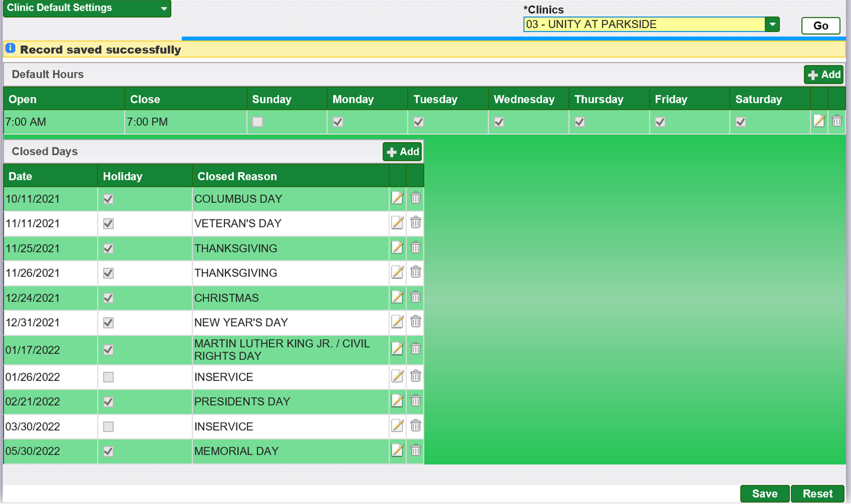This screenshot has width=851, height=504.
Task: Edit the PRESIDENTS DAY entry
Action: click(x=397, y=401)
